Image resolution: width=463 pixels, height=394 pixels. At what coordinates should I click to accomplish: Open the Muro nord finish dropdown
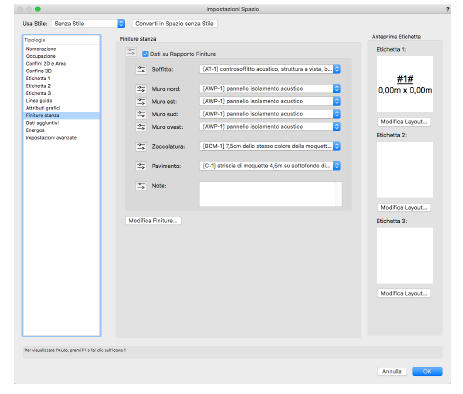pos(270,89)
